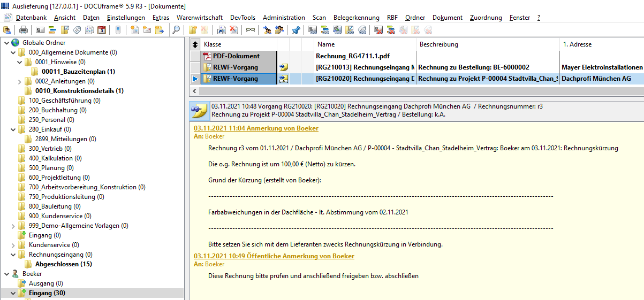Viewport: 644px width, 300px height.
Task: Click the unlink project icon with red X
Action: [x=391, y=30]
